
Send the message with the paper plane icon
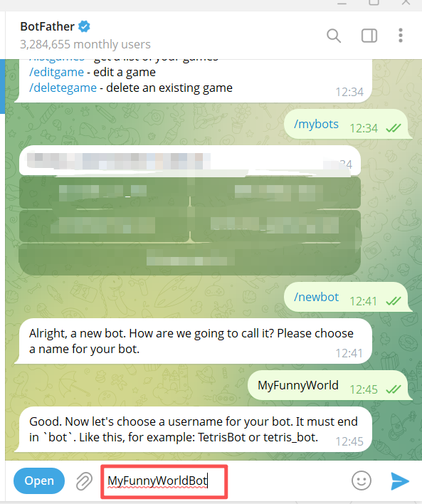(x=399, y=481)
